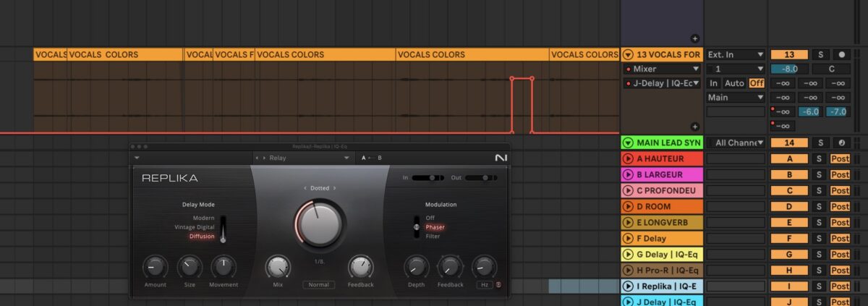
Task: Click the Movement knob in Replika
Action: tap(224, 267)
